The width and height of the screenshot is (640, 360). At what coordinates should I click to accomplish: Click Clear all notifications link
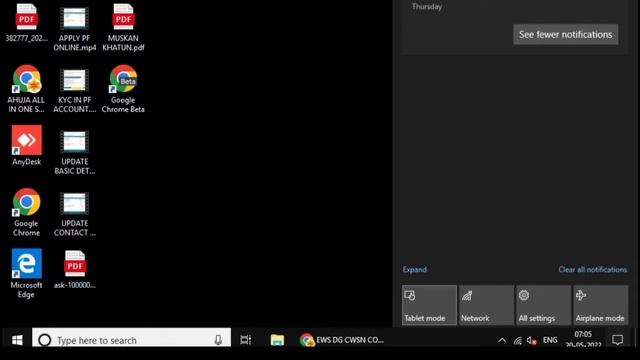[593, 269]
